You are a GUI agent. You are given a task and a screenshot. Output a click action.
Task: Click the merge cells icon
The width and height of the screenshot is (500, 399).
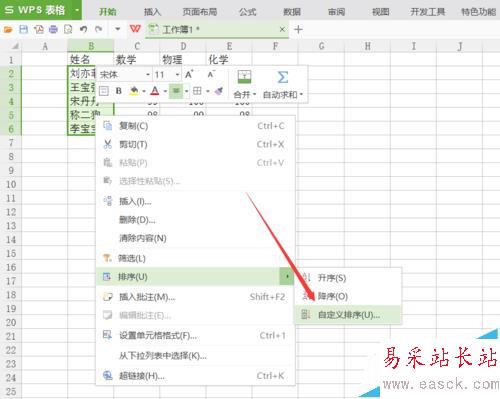(244, 77)
